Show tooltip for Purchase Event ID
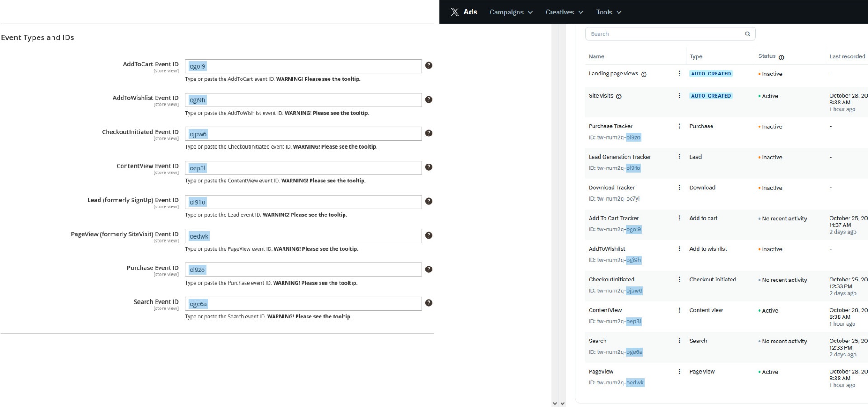 click(x=429, y=269)
